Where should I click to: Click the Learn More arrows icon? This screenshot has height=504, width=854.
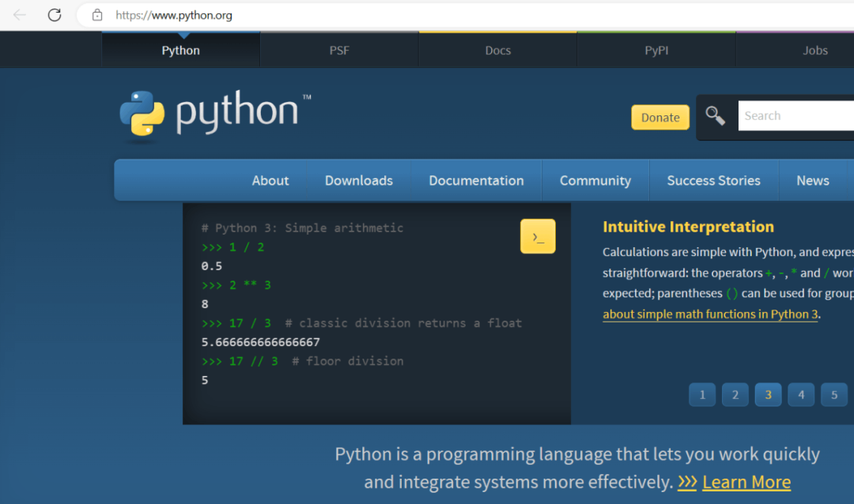[687, 482]
